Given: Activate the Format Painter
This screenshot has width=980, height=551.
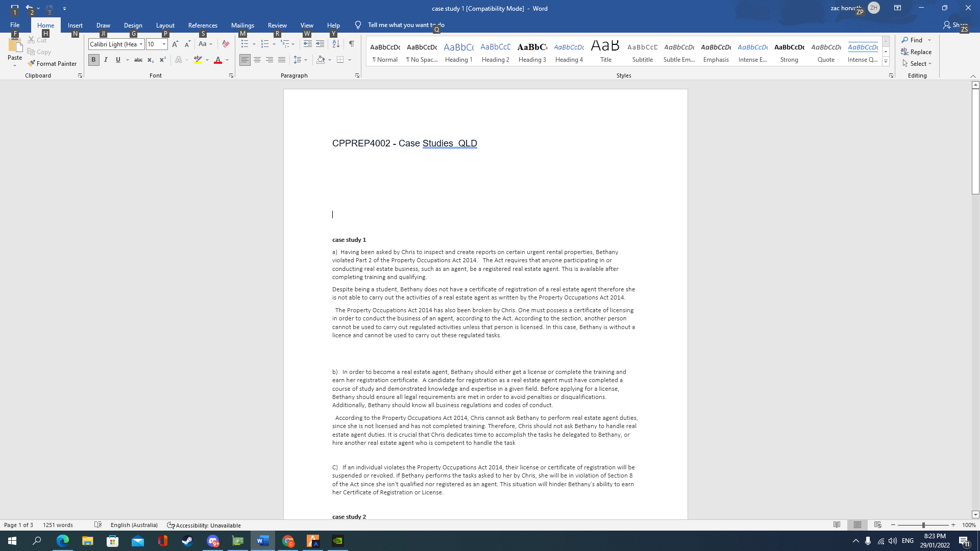Looking at the screenshot, I should coord(53,63).
